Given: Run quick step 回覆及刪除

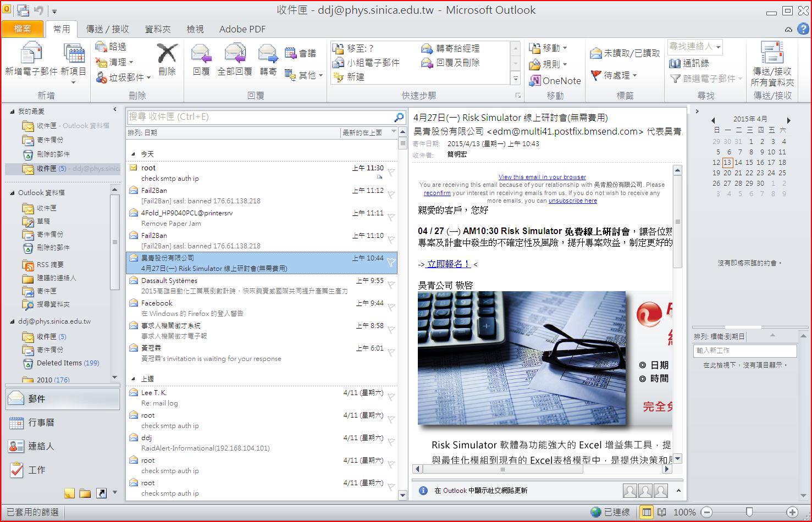Looking at the screenshot, I should (x=450, y=63).
